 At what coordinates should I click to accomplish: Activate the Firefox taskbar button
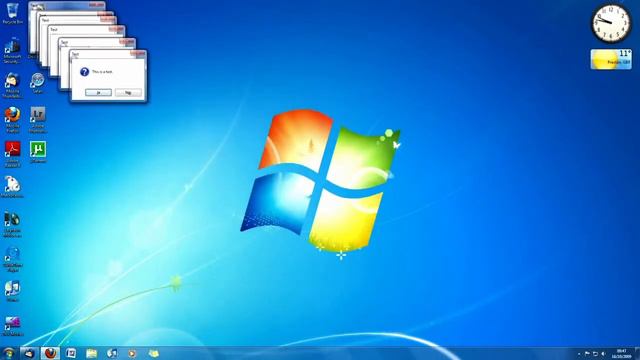(x=50, y=353)
